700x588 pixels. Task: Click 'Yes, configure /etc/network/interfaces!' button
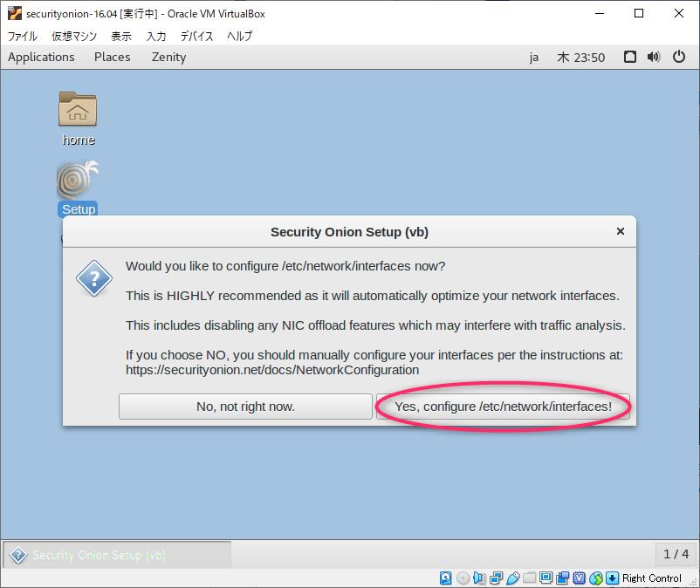[503, 407]
